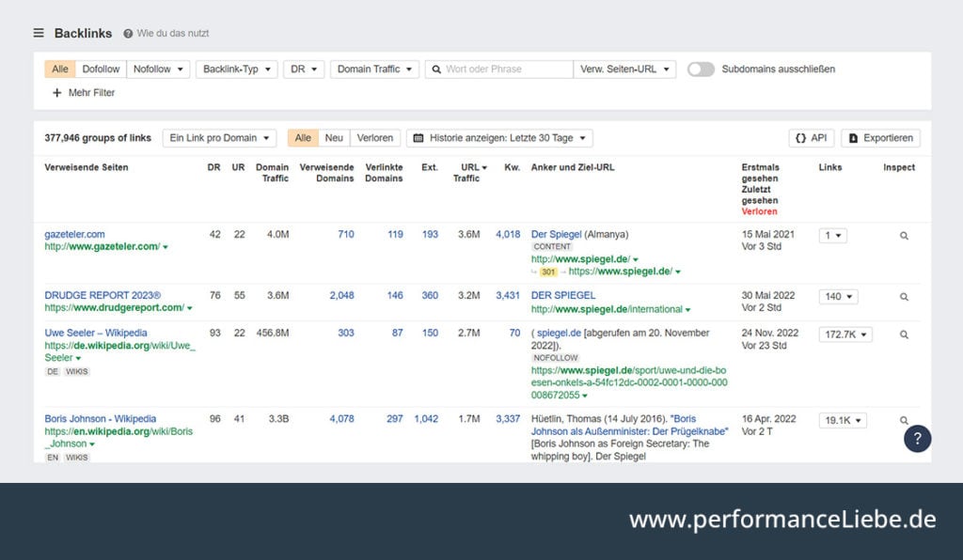
Task: Click the export file icon
Action: tap(853, 139)
